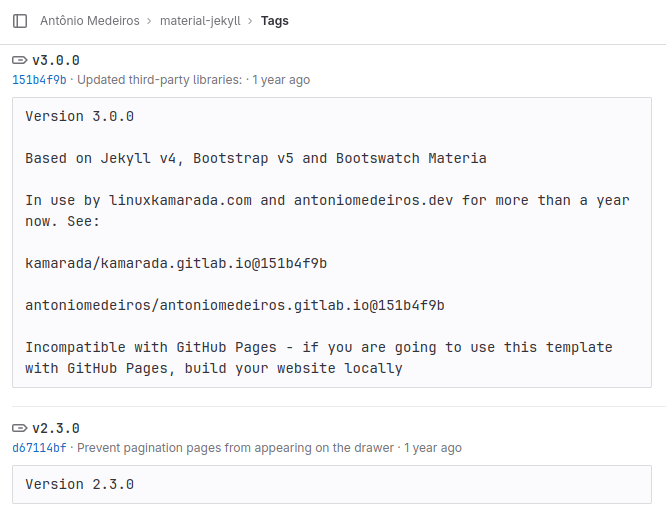
Task: Click '1 year ago' timestamp for v3.0.0
Action: click(x=281, y=80)
